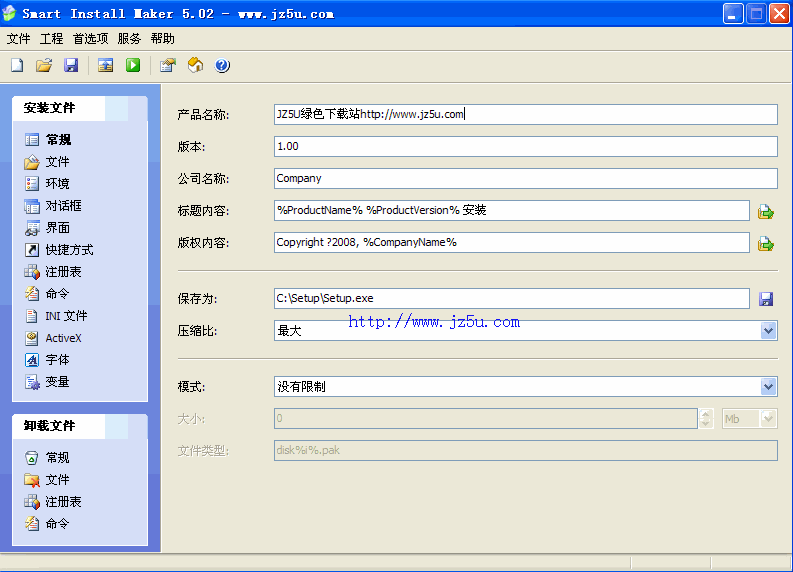Minimize the Smart Install Maker window

point(733,14)
